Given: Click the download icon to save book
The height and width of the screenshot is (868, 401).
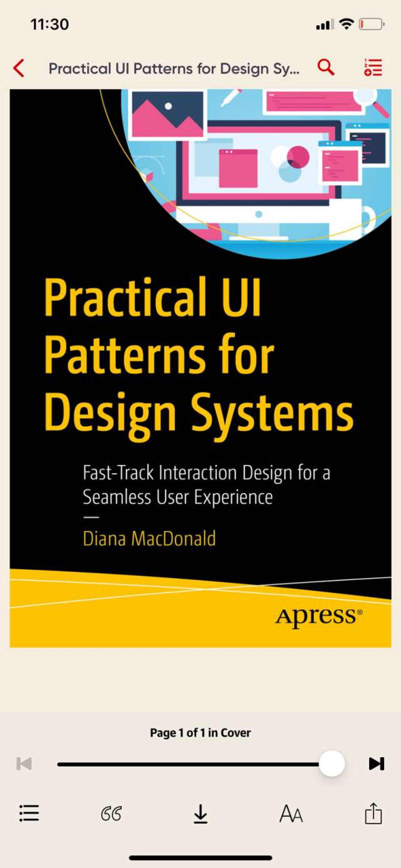Looking at the screenshot, I should [200, 826].
